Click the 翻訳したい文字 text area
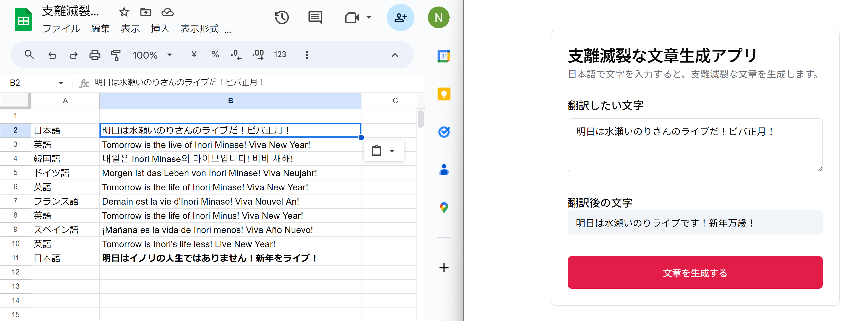This screenshot has height=321, width=868. 695,145
